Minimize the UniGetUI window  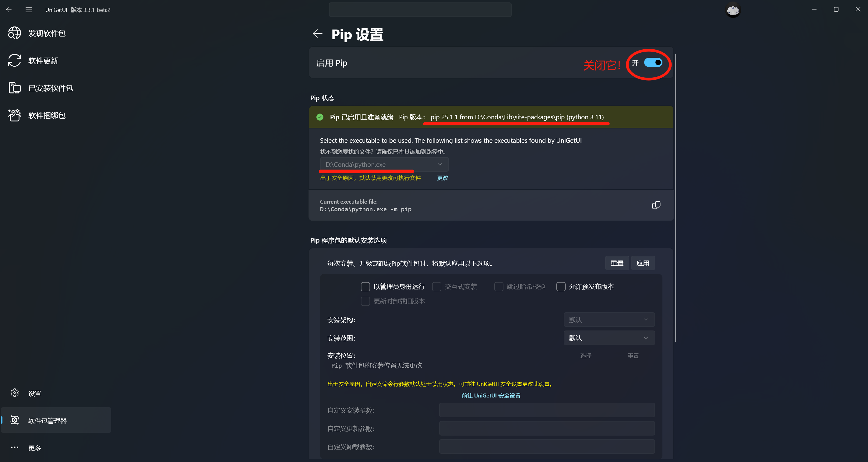tap(814, 9)
